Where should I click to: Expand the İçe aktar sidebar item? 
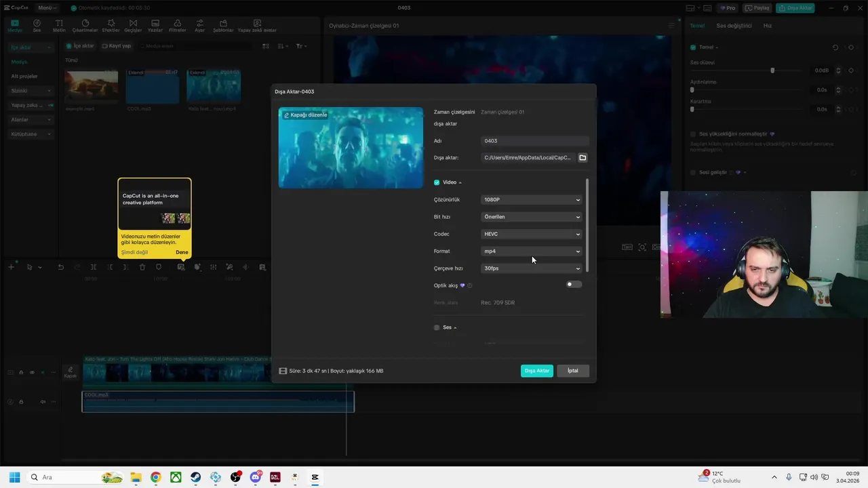point(32,47)
